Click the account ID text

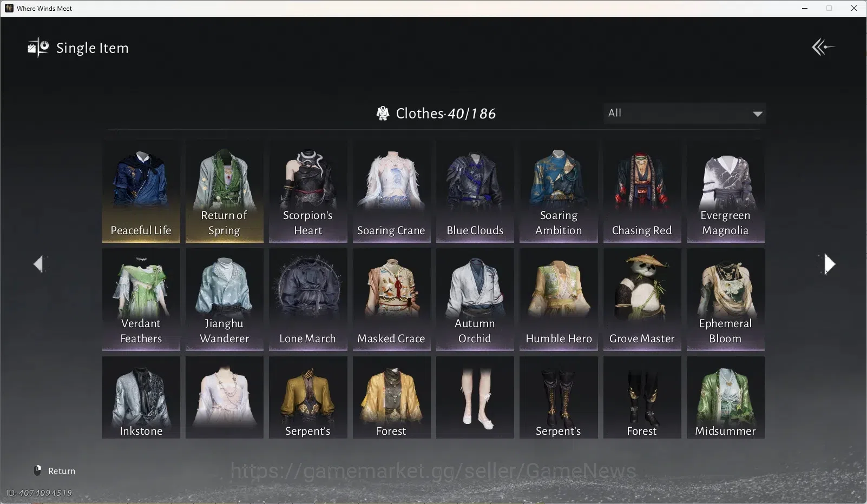coord(39,493)
